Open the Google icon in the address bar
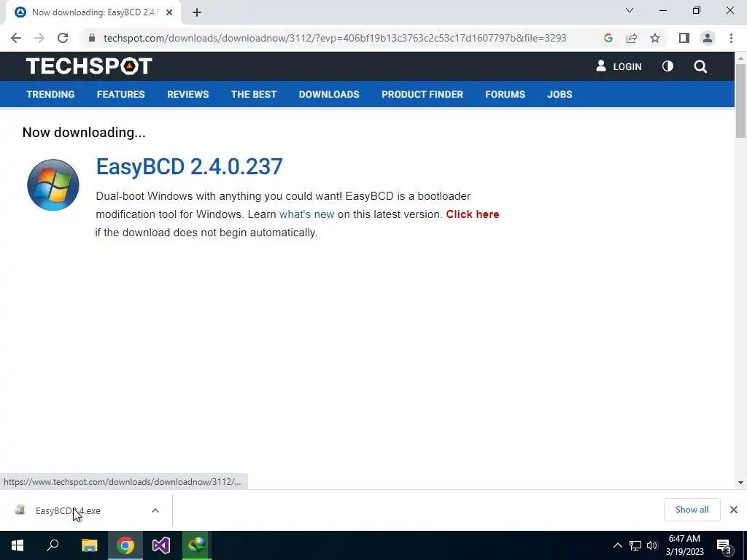The height and width of the screenshot is (560, 747). coord(608,38)
